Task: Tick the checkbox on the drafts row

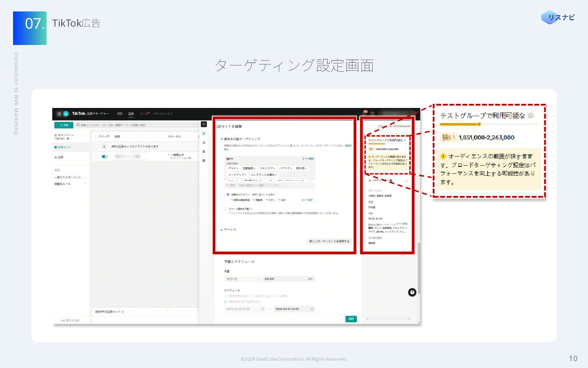Action: (97, 146)
